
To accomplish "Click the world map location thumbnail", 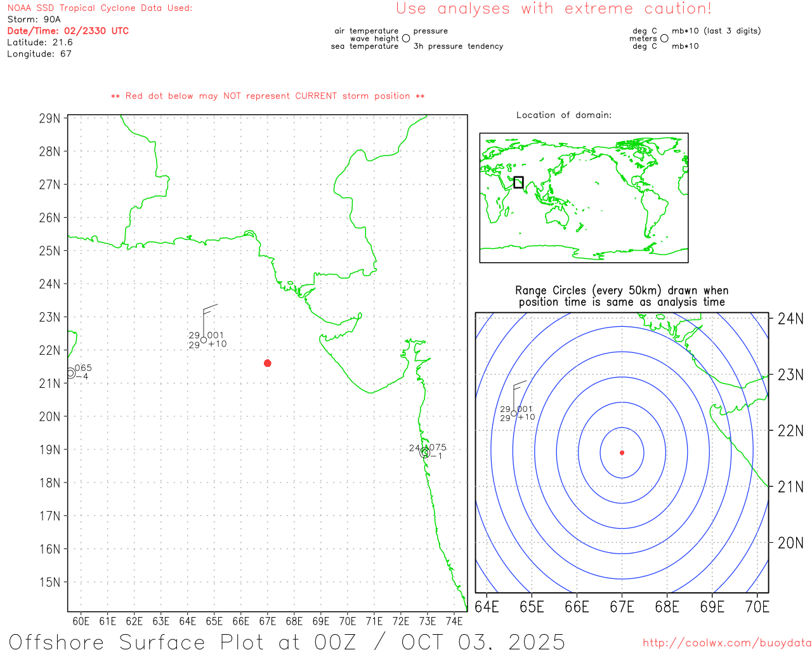I will tap(584, 198).
